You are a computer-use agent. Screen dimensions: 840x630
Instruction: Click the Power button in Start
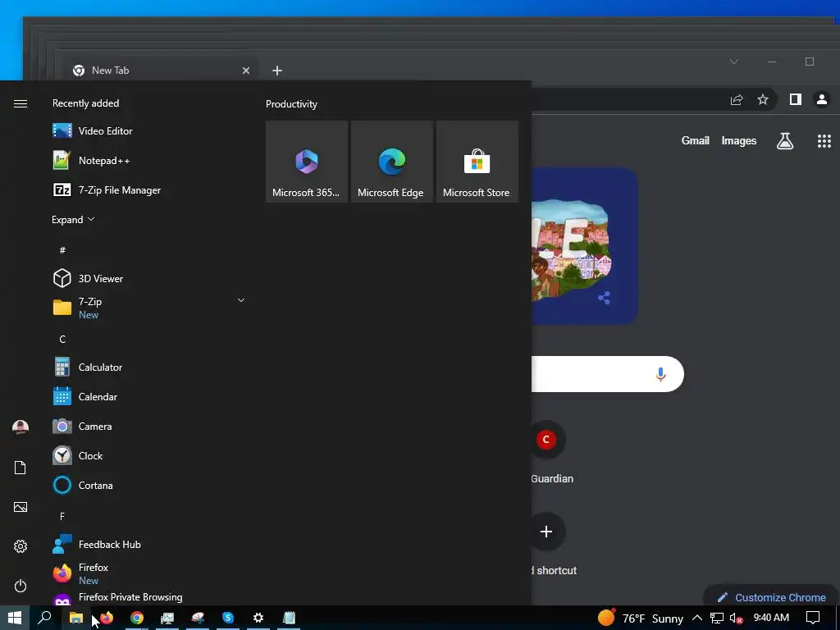(21, 586)
